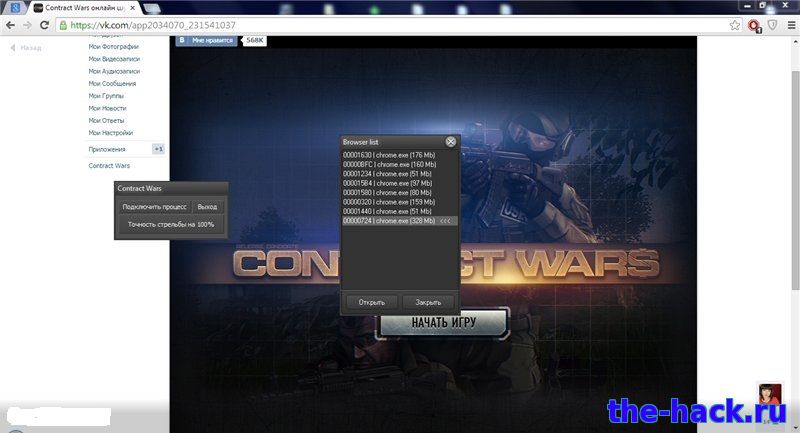
Task: Open Мои Фотографии in the VK menu
Action: (113, 46)
